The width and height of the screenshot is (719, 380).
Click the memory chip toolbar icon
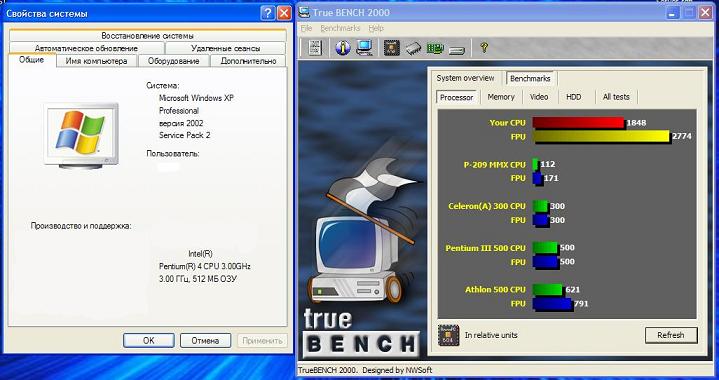click(414, 48)
